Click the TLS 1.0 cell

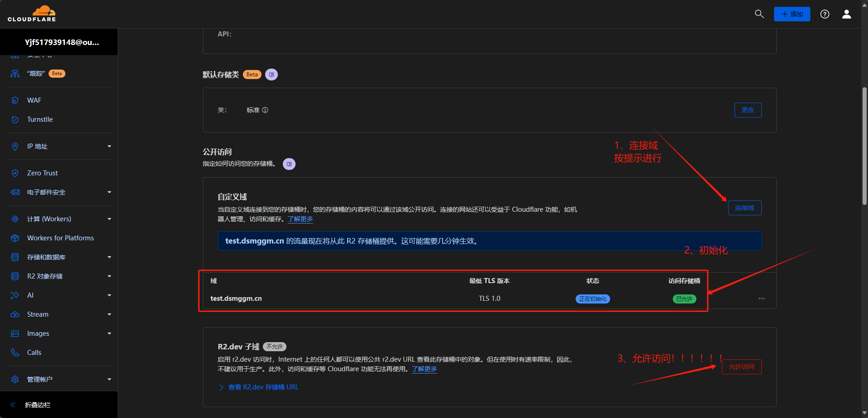[x=489, y=299]
